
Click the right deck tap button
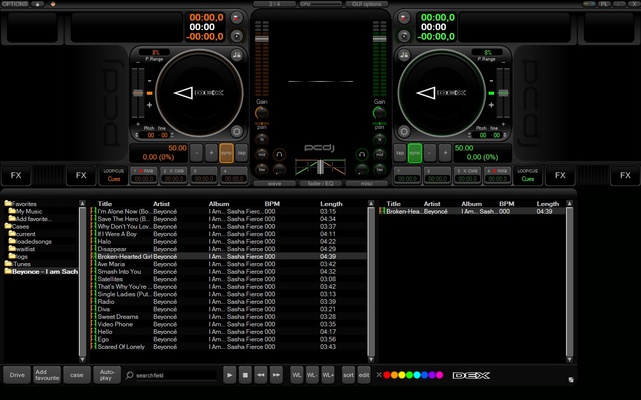click(x=400, y=153)
